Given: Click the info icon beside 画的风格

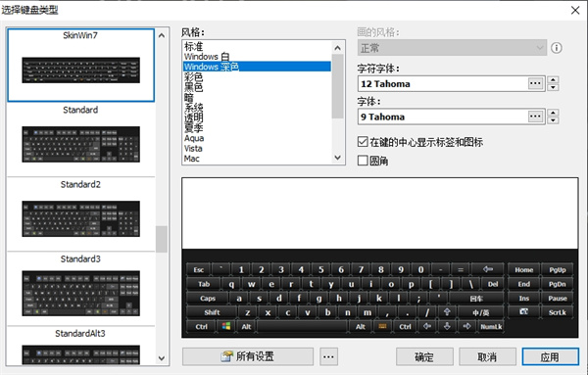Looking at the screenshot, I should (556, 48).
